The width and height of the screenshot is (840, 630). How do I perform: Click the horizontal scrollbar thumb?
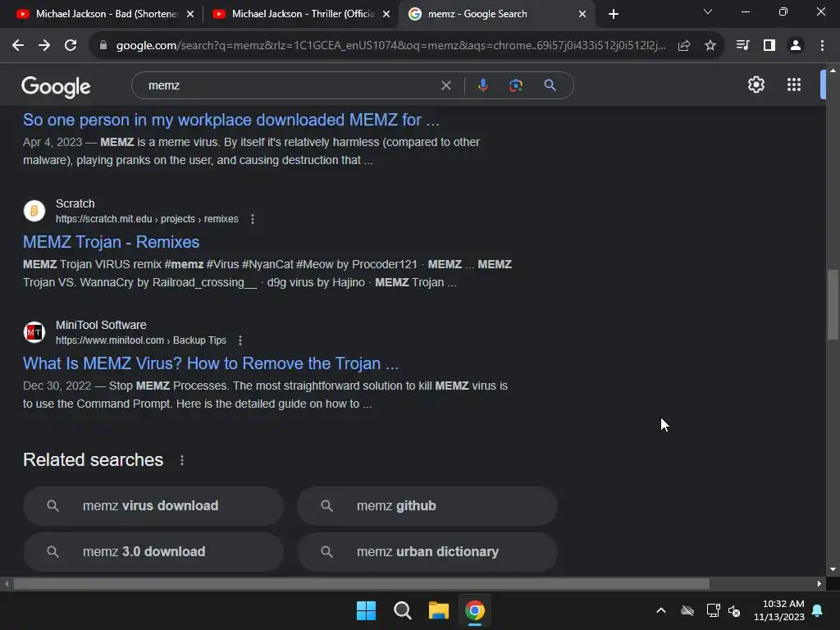362,584
